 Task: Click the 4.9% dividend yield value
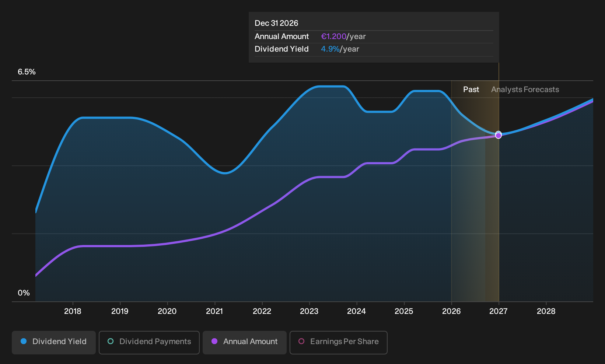tap(330, 49)
